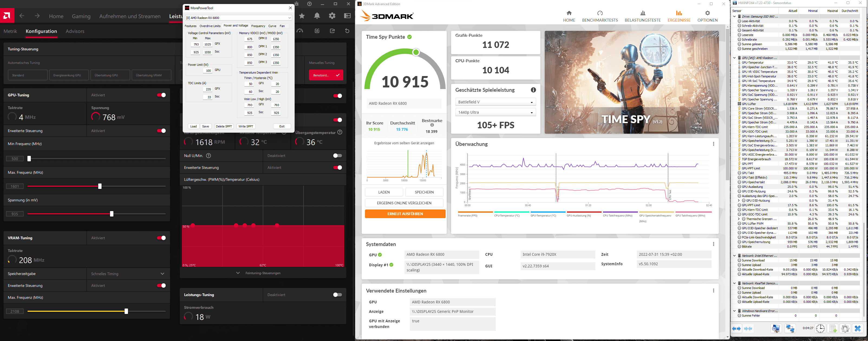Open HWiNFO sensor settings gear

845,329
